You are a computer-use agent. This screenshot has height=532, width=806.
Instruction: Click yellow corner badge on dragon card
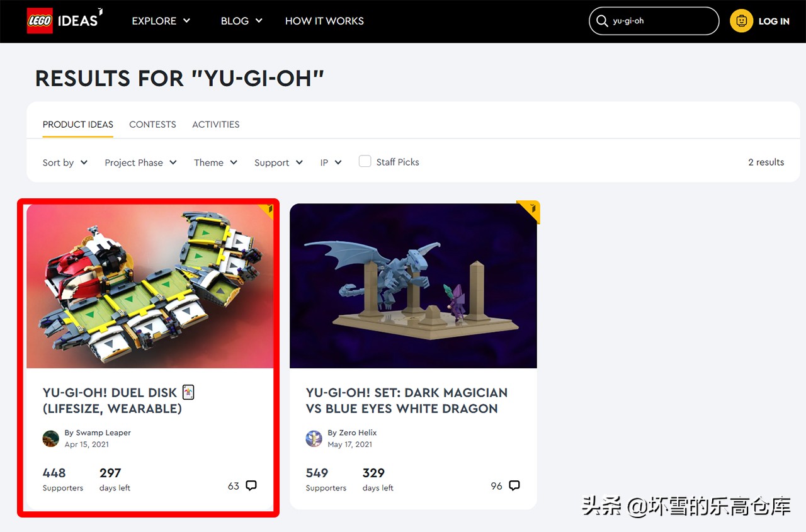coord(530,210)
